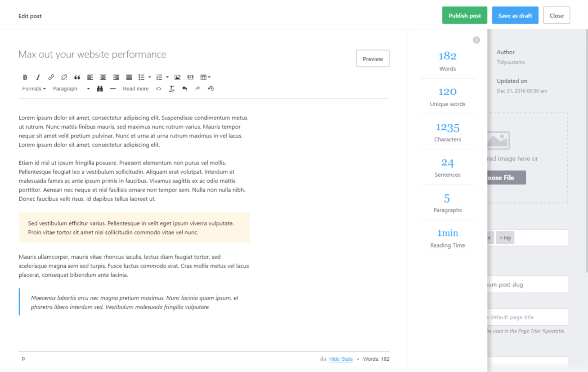
Task: Expand the Paragraph style dropdown
Action: pos(71,89)
